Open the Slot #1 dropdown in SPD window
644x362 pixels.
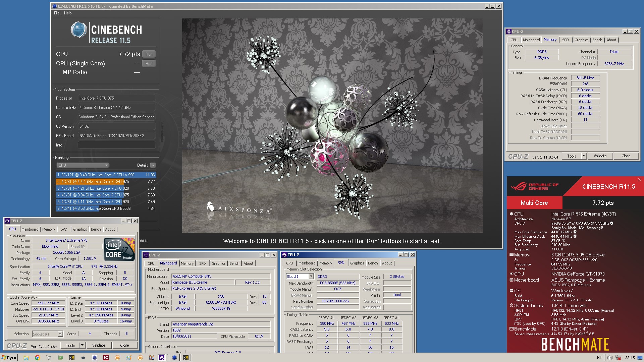[x=311, y=277]
